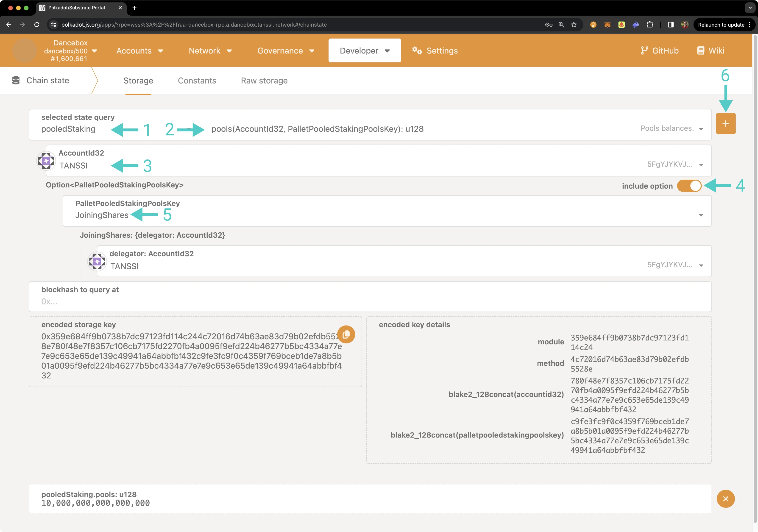Image resolution: width=758 pixels, height=532 pixels.
Task: Click the result value 10,000,000,000,000,000
Action: click(x=95, y=503)
